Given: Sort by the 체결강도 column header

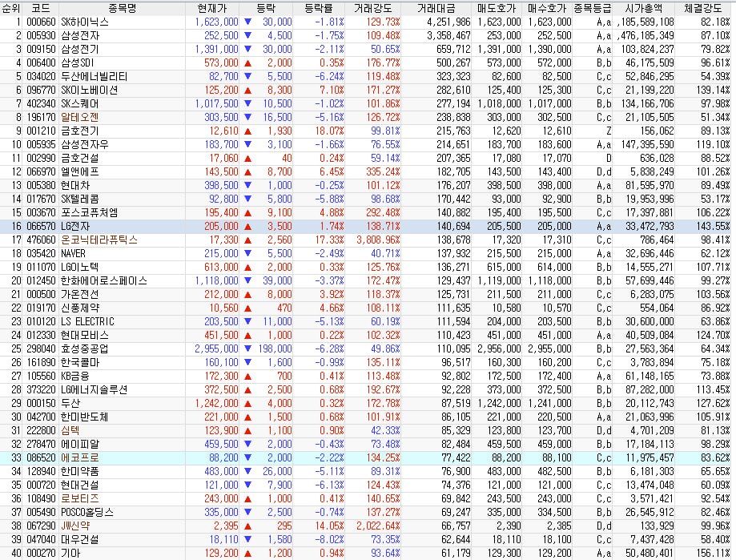Looking at the screenshot, I should [702, 8].
